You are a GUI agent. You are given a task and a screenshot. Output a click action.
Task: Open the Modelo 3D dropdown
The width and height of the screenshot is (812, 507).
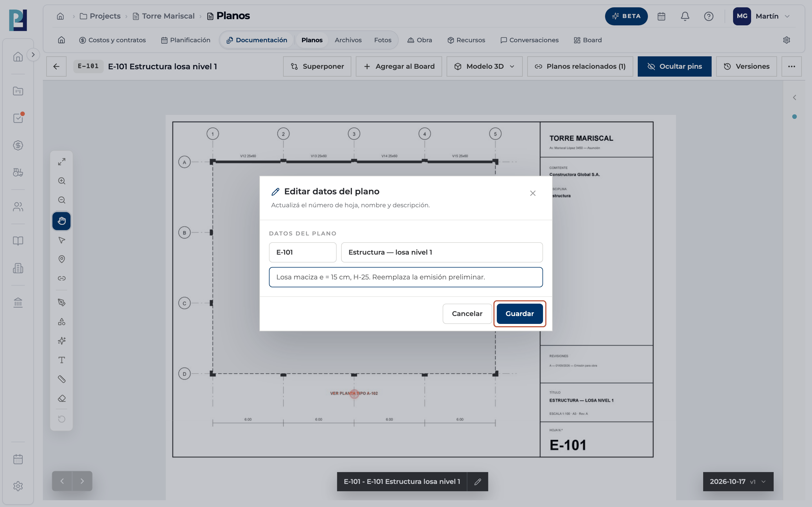click(484, 66)
